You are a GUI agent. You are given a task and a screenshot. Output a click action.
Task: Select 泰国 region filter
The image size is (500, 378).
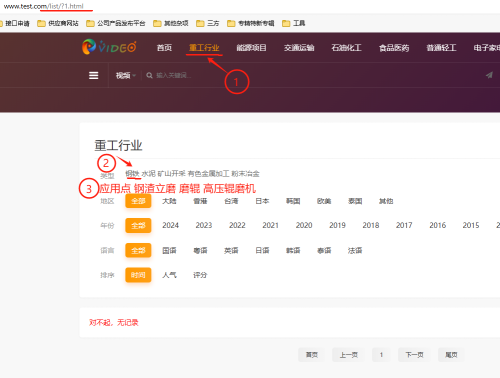[355, 201]
